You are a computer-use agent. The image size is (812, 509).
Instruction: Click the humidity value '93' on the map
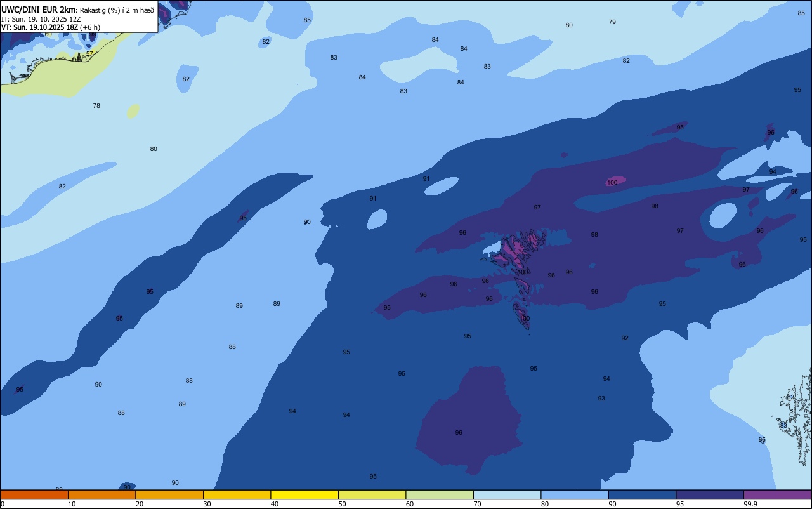tap(601, 398)
